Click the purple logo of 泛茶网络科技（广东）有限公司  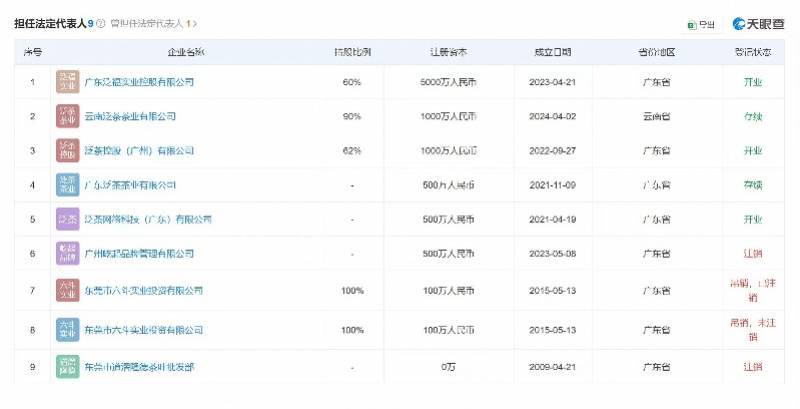tap(66, 219)
